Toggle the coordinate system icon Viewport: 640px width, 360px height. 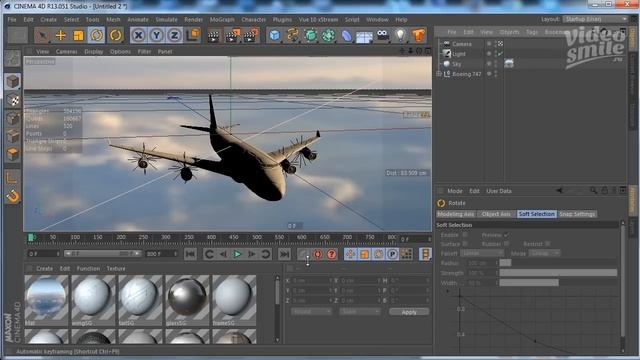pos(193,35)
